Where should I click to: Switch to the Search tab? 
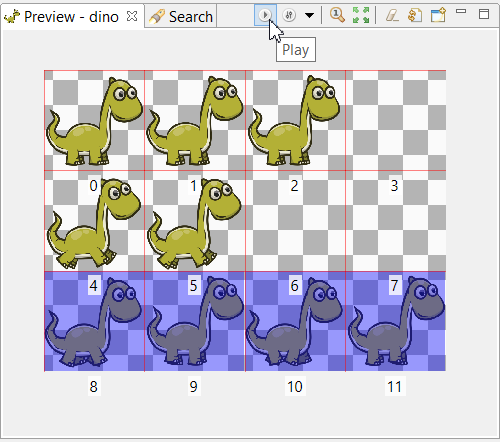click(x=181, y=16)
